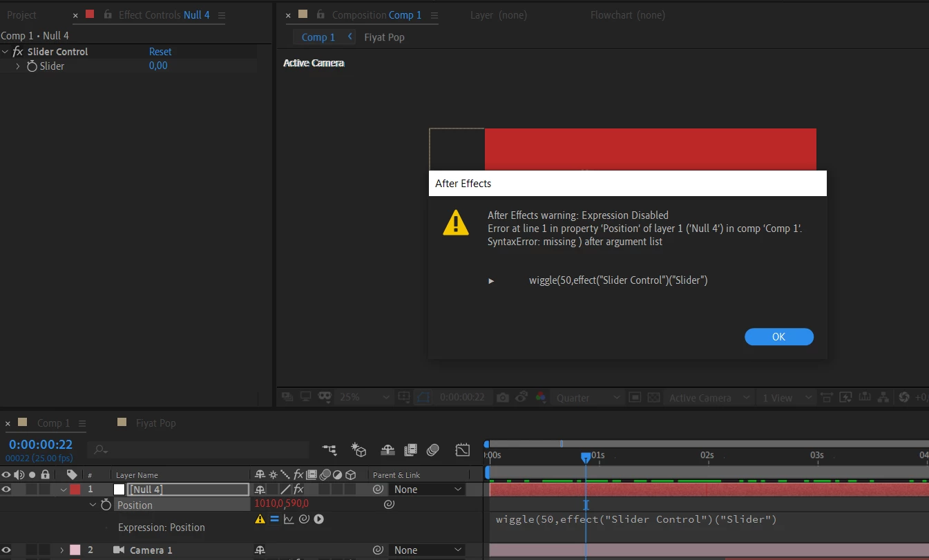Click the Show Snapshot icon
Image resolution: width=929 pixels, height=560 pixels.
pos(521,398)
